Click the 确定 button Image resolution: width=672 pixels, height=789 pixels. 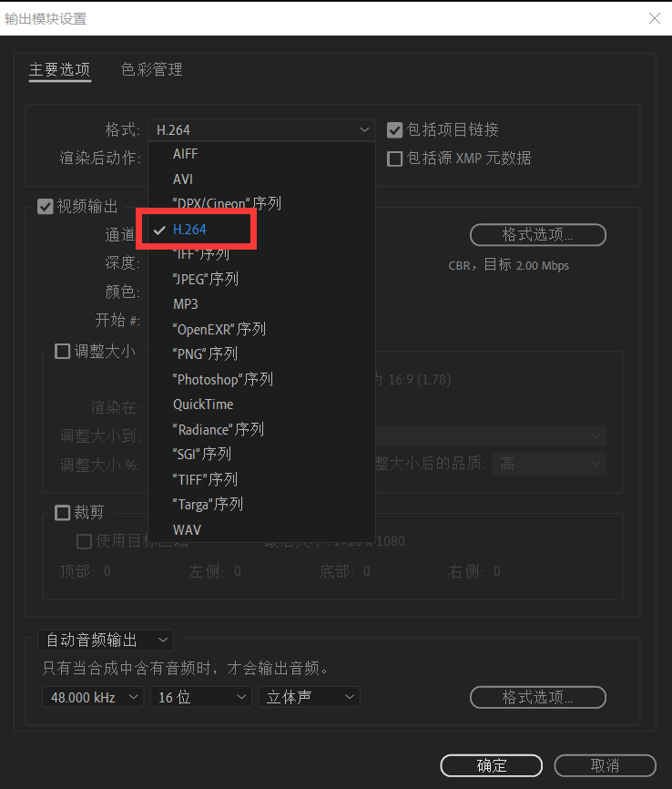click(x=492, y=765)
